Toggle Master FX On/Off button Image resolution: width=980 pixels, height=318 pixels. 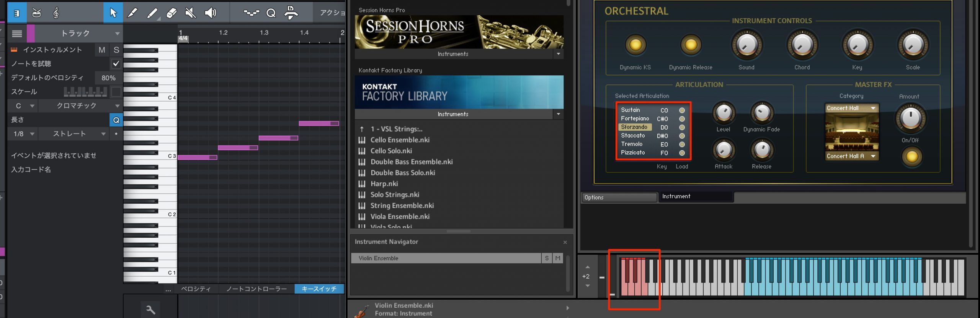[911, 157]
